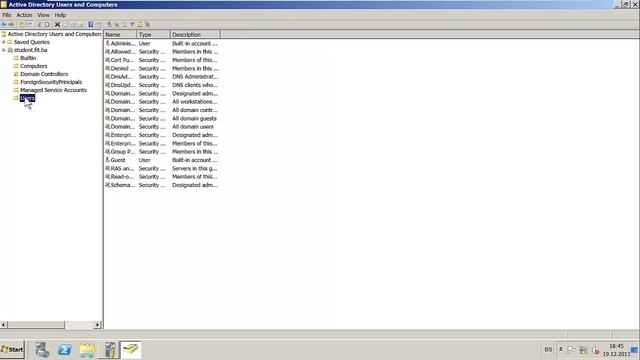Select the DnsAd... group row
Screen dimensions: 640x360
[162, 77]
